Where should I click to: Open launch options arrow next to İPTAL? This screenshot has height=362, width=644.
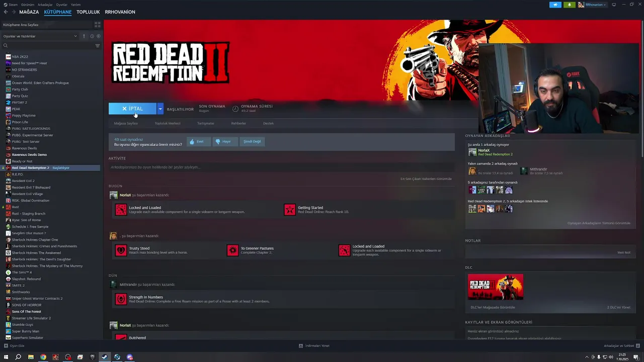coord(160,109)
